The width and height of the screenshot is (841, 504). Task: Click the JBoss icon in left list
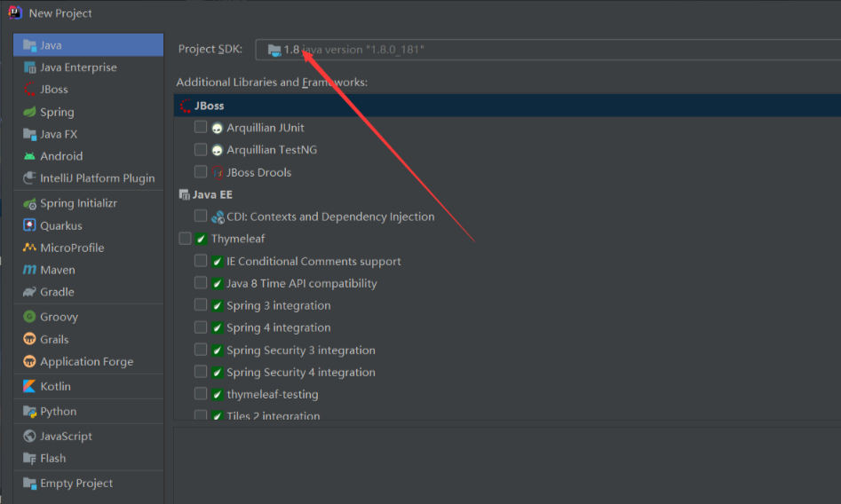[x=29, y=90]
